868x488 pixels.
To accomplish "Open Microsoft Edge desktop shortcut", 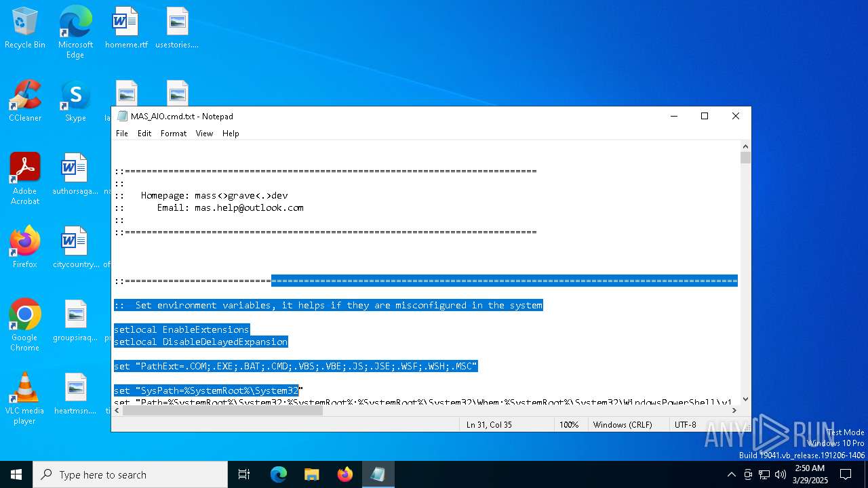I will tap(75, 32).
